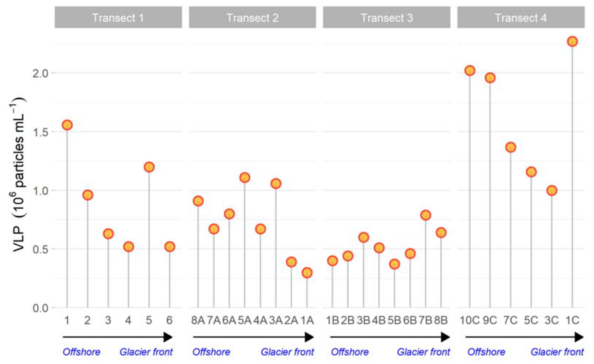Select the data point for station 10C
The image size is (594, 364).
tap(470, 71)
